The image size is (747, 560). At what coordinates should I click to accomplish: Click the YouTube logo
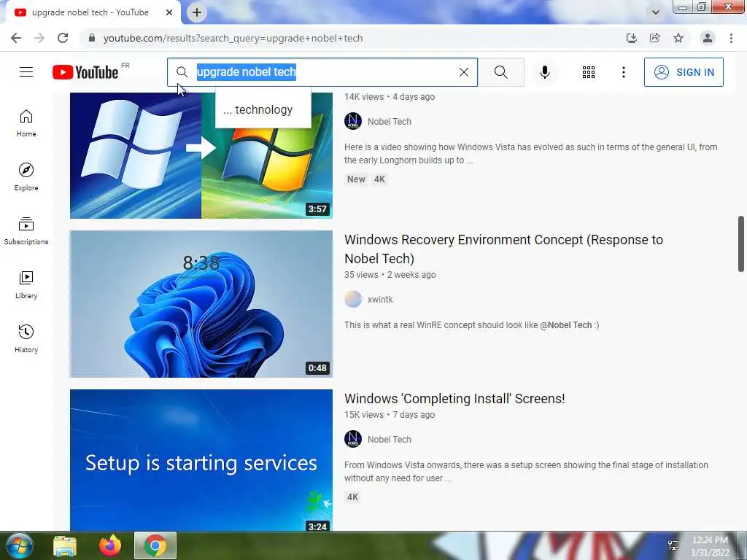point(85,72)
